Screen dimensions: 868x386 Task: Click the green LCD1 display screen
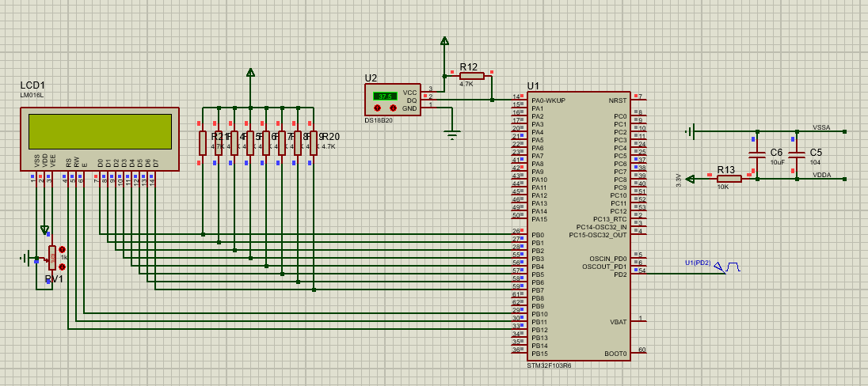tap(101, 131)
